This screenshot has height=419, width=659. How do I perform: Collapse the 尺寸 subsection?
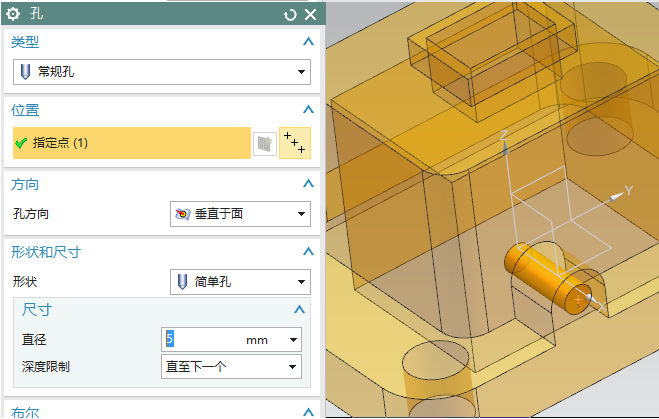299,310
